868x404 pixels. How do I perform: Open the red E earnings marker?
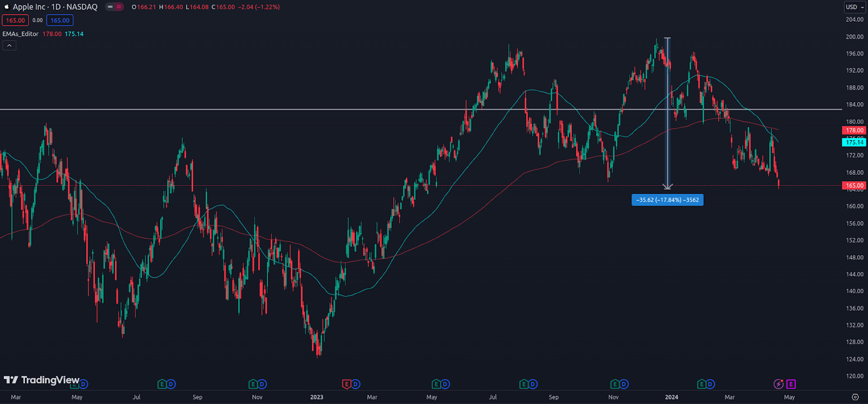(347, 384)
